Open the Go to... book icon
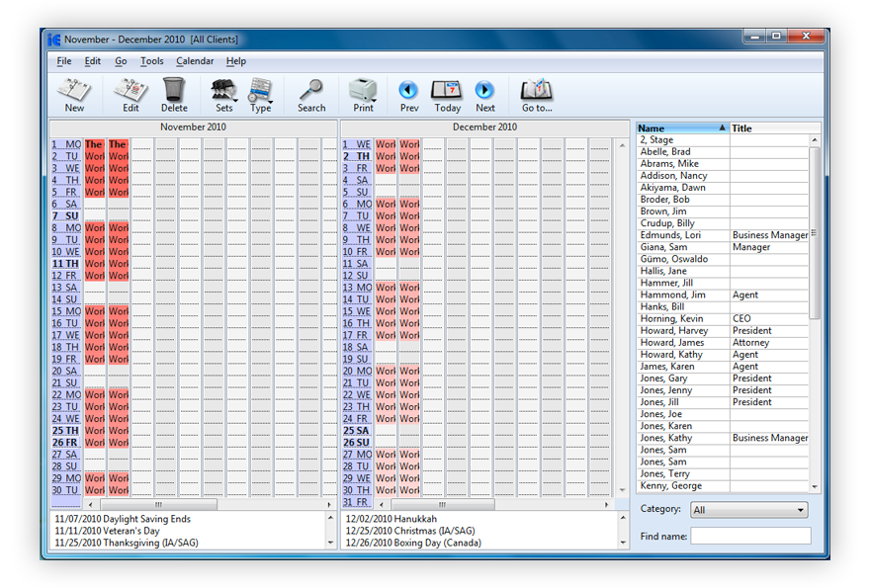870x588 pixels. coord(536,90)
